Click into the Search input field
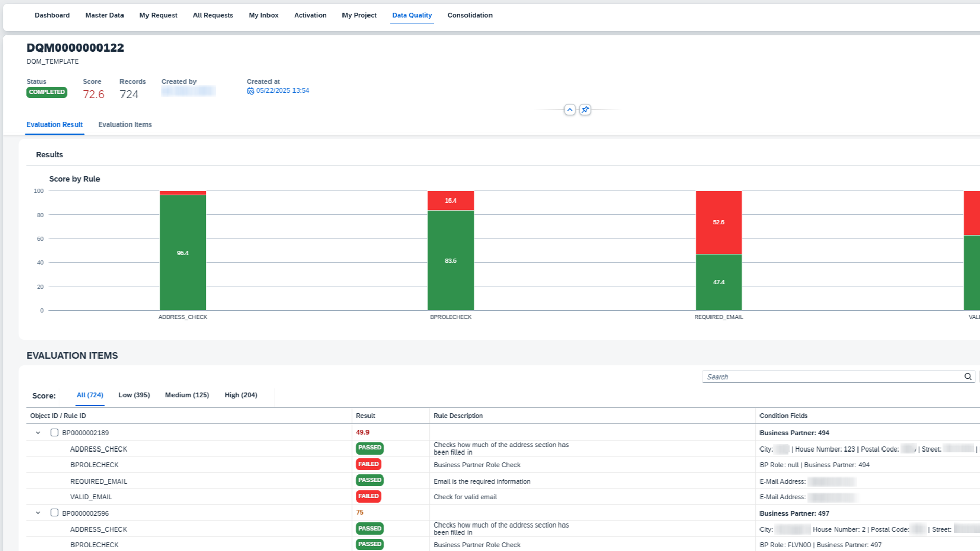 click(x=832, y=377)
